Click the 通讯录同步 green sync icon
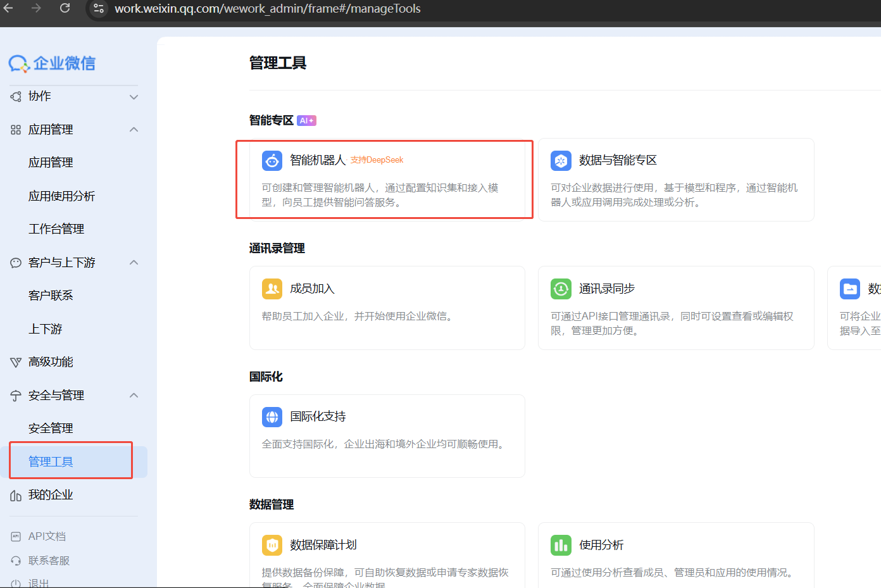 click(x=561, y=289)
